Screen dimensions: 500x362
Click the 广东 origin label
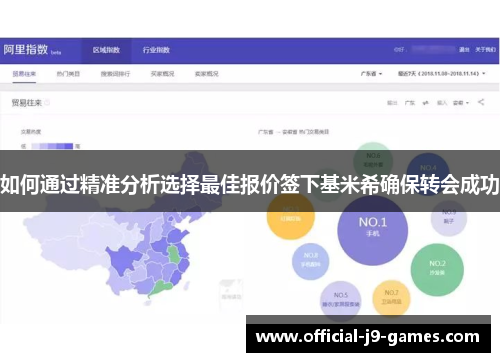(410, 103)
